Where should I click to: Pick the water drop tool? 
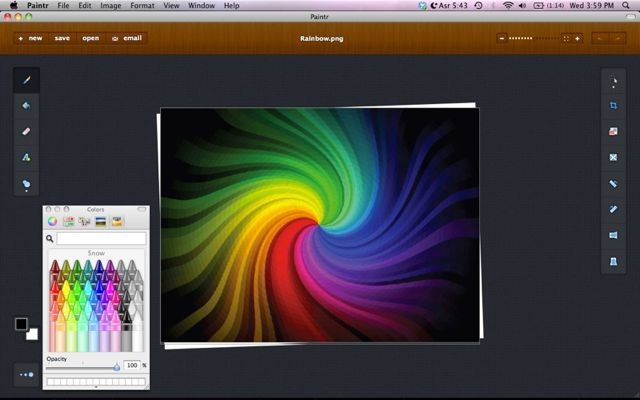tap(27, 184)
